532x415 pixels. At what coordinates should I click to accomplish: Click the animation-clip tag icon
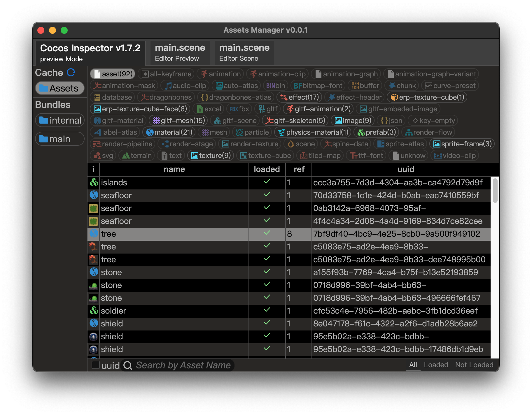pos(253,74)
